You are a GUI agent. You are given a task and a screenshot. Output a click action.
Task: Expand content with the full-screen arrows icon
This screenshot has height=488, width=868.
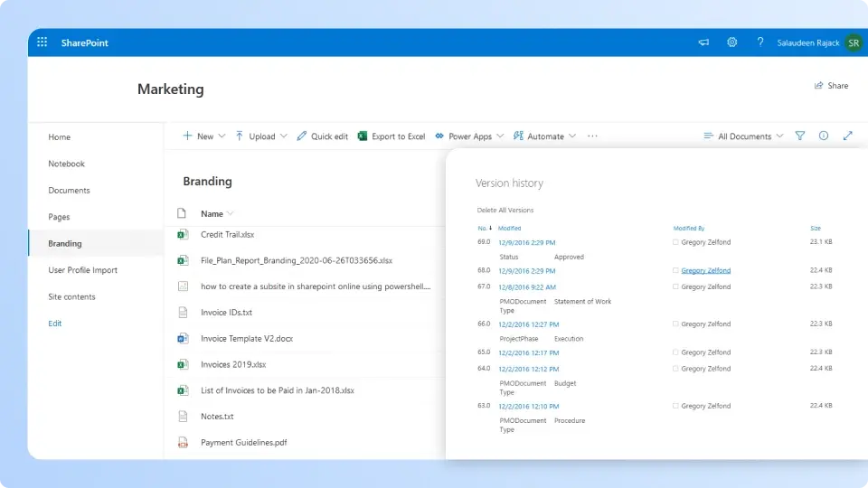tap(848, 136)
